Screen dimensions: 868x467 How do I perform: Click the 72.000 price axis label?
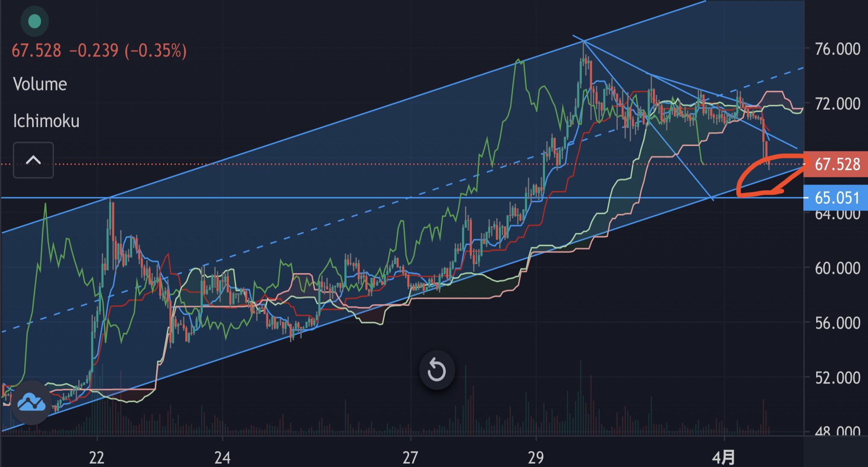[837, 104]
